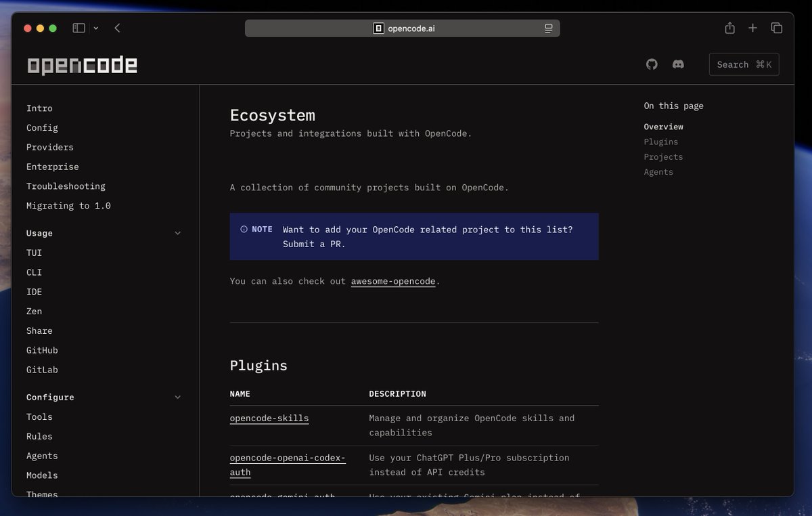812x516 pixels.
Task: Open the Share sidebar page
Action: click(39, 330)
